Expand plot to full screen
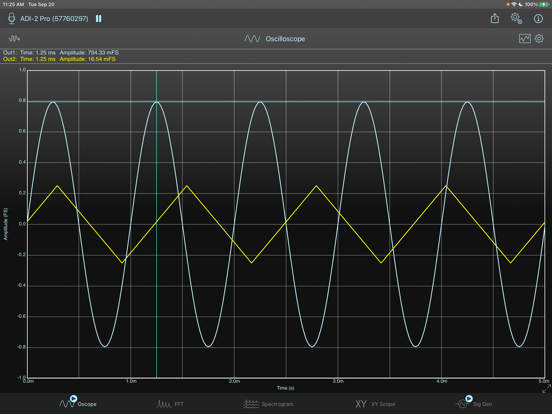552x414 pixels. point(546,389)
